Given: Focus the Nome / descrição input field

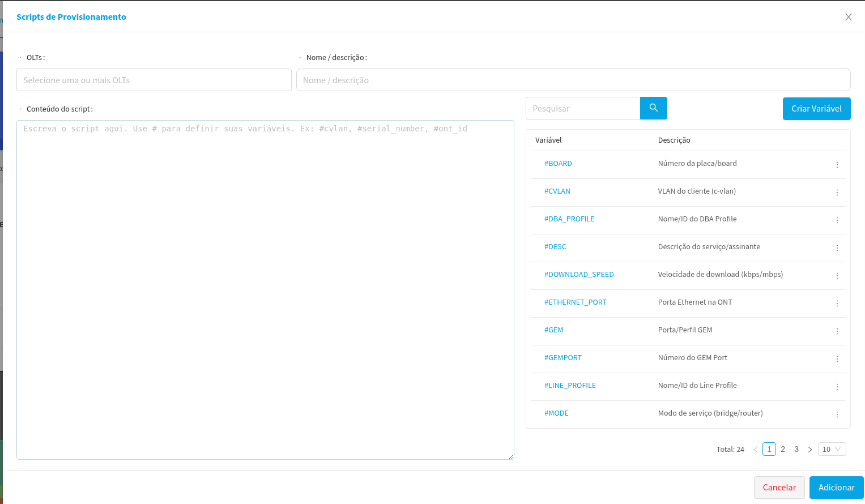Looking at the screenshot, I should 573,80.
